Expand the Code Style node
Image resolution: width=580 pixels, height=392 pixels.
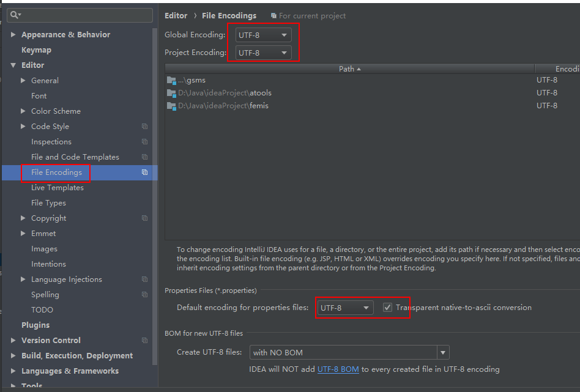(x=23, y=127)
